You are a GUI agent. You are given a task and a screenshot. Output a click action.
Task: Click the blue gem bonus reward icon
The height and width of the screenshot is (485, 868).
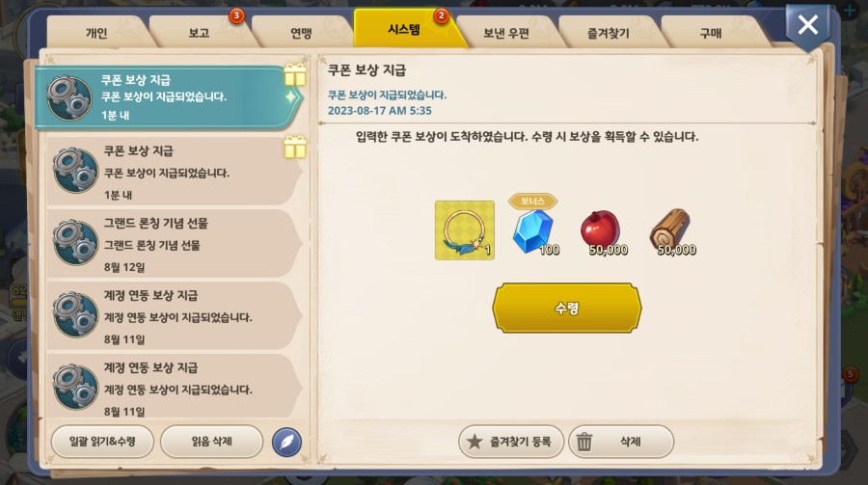[x=533, y=230]
